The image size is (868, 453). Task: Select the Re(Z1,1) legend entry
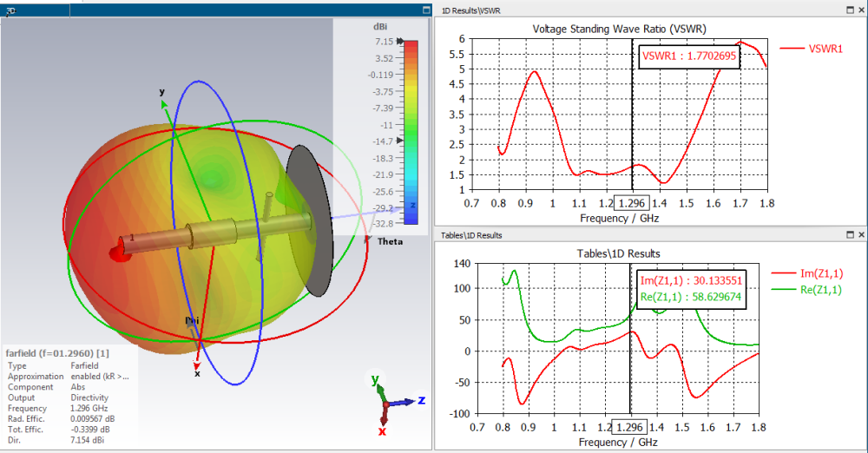[806, 290]
